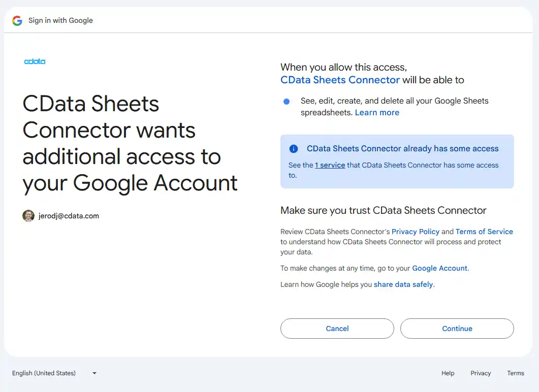Open the share data safely link

click(x=403, y=284)
